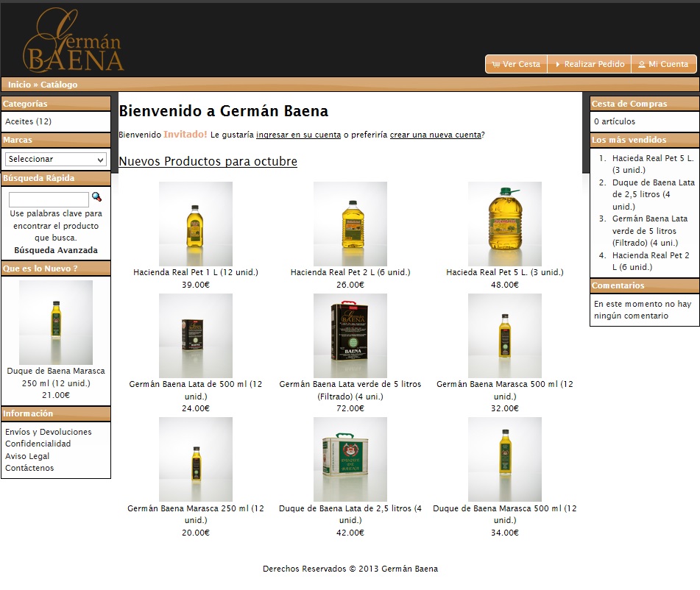Click the 39.00€ price text

click(x=196, y=284)
